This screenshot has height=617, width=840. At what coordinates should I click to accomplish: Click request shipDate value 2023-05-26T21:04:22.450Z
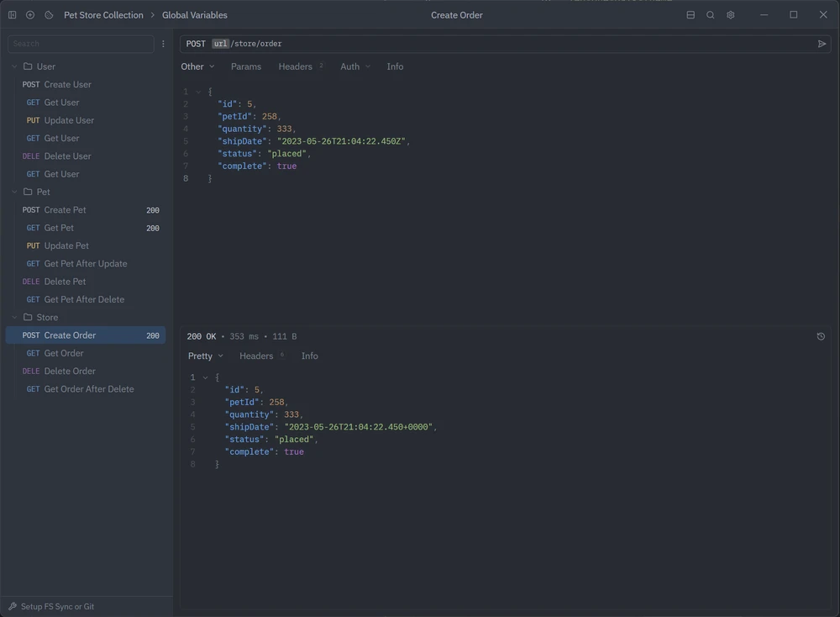[x=341, y=141]
